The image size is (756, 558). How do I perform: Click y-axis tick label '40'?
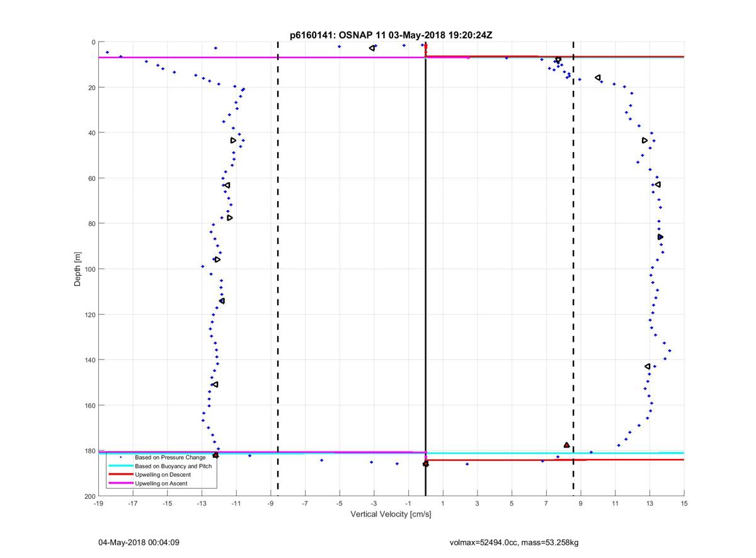click(91, 133)
